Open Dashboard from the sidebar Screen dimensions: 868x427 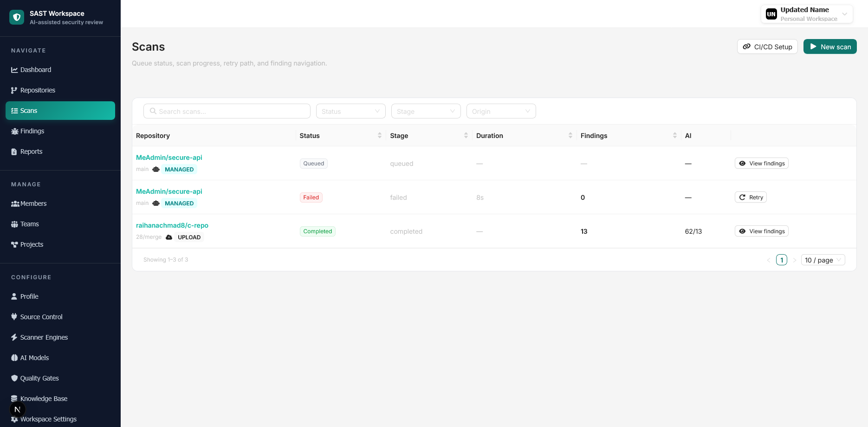pos(60,70)
